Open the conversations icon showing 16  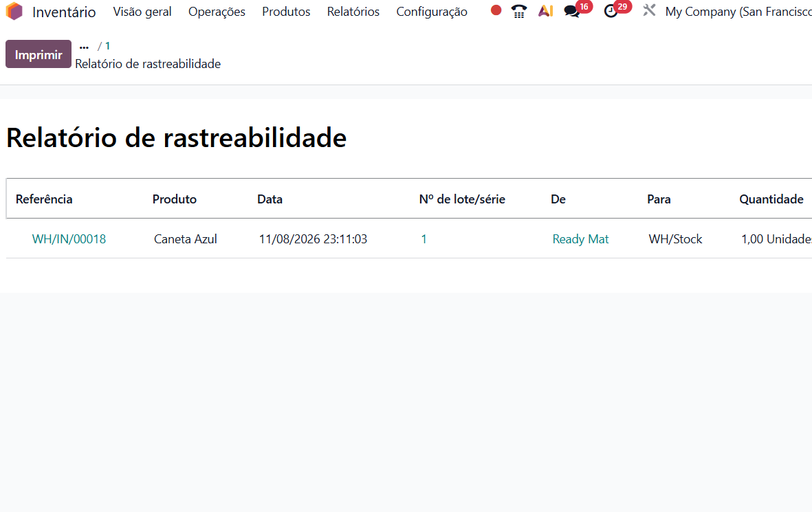(578, 10)
